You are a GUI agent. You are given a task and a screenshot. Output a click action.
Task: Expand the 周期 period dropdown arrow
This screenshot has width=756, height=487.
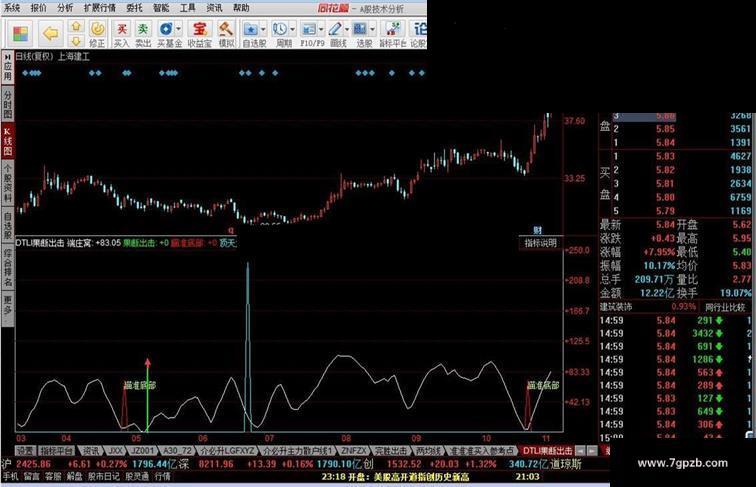coord(292,29)
